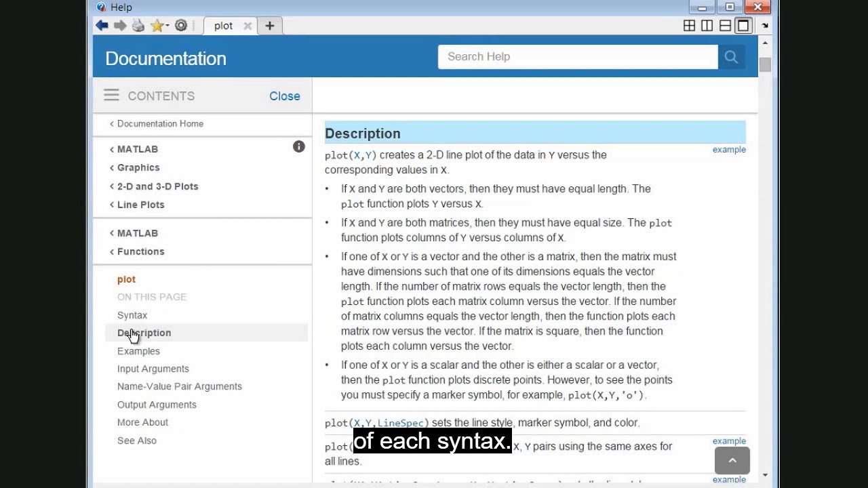Go up to Functions category

point(140,251)
